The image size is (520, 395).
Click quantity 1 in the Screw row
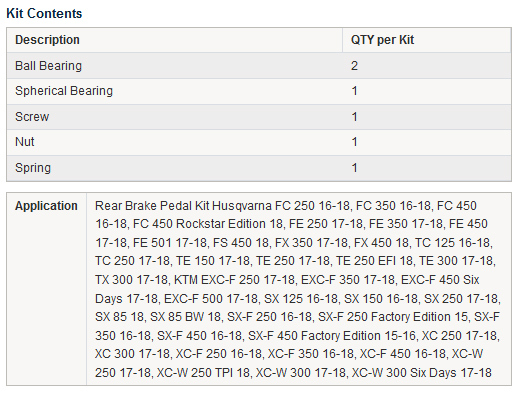354,117
